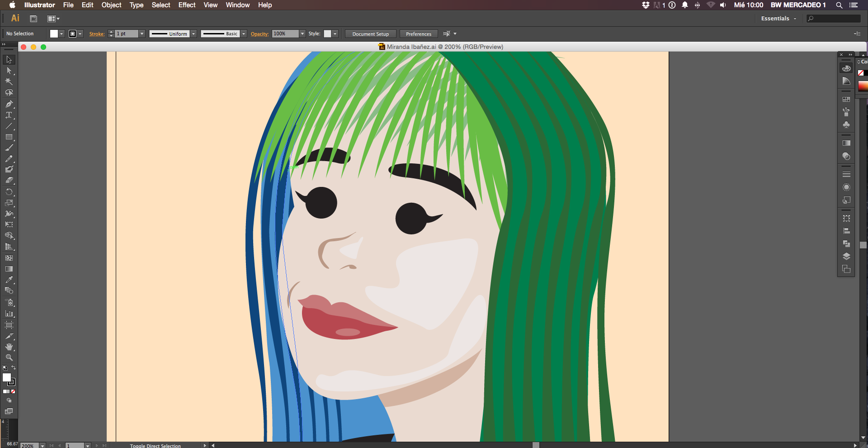Screen dimensions: 868x448
Task: Reset to default fill and stroke
Action: (5, 368)
